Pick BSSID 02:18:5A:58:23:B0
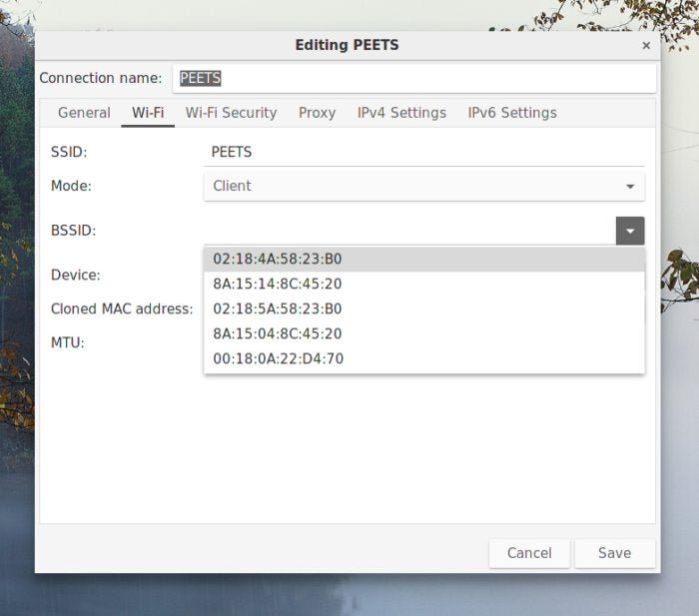This screenshot has width=699, height=616. click(424, 308)
